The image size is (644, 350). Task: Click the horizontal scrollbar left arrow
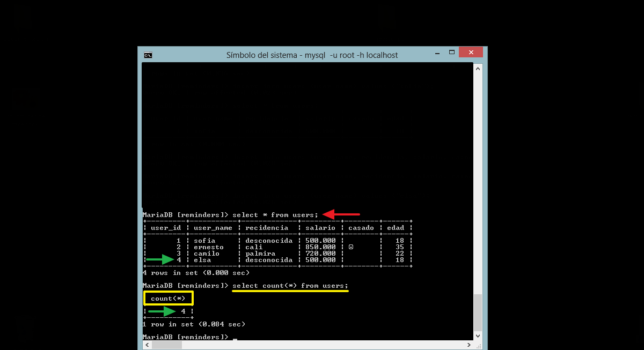coord(146,345)
